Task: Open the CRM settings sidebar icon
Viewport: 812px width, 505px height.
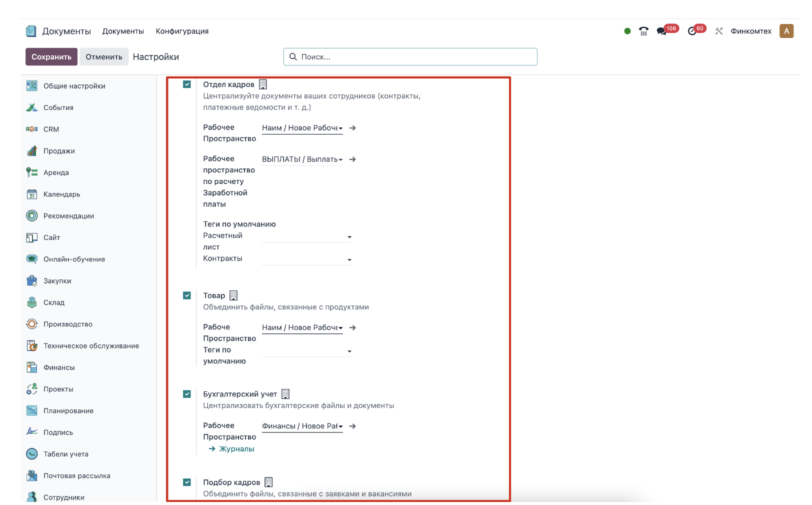Action: click(32, 129)
